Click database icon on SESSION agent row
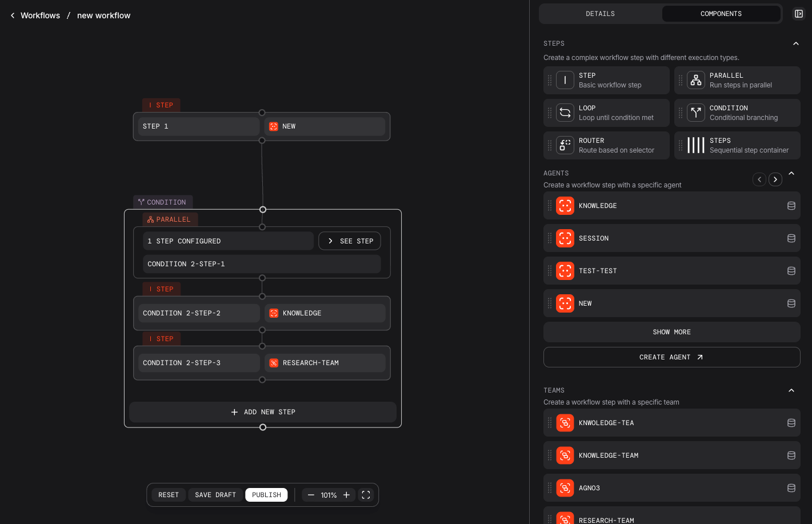The width and height of the screenshot is (812, 524). click(791, 238)
